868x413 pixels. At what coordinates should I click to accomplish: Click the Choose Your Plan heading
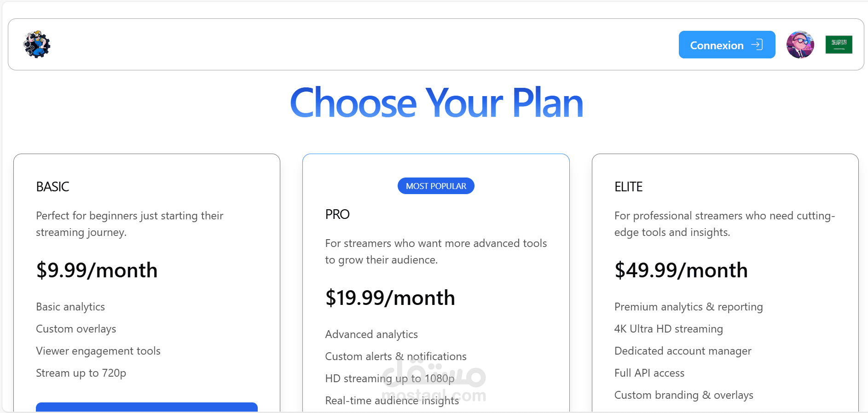click(x=436, y=103)
